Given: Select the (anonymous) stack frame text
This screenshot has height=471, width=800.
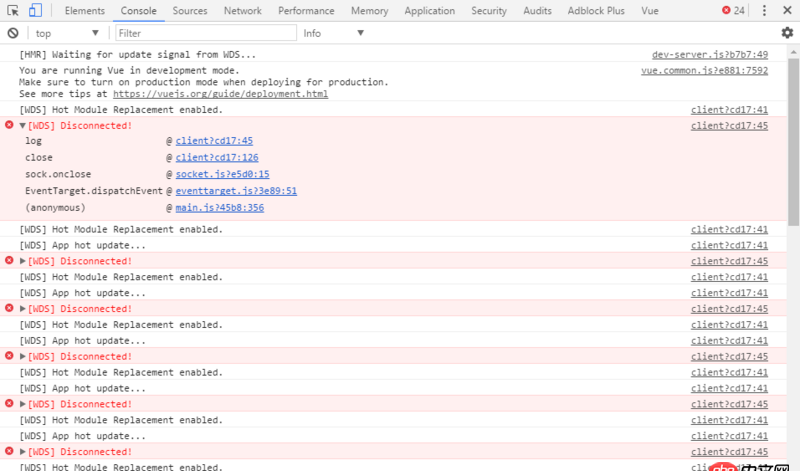Looking at the screenshot, I should [x=55, y=208].
